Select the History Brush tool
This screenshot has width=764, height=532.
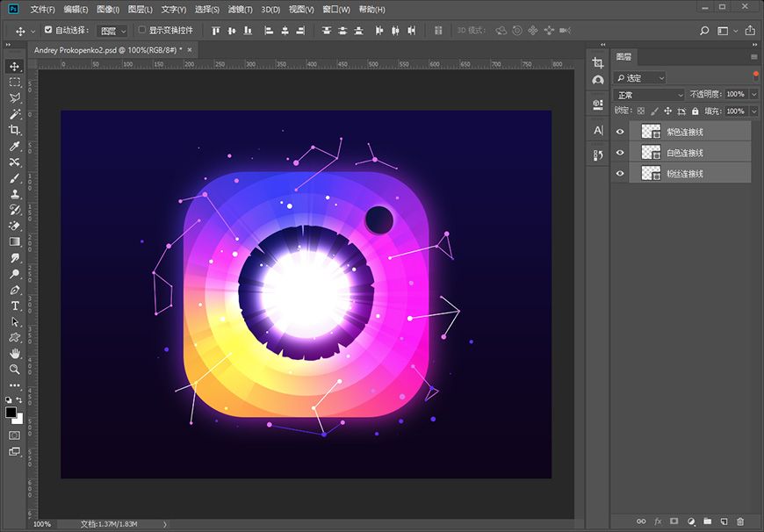tap(15, 210)
